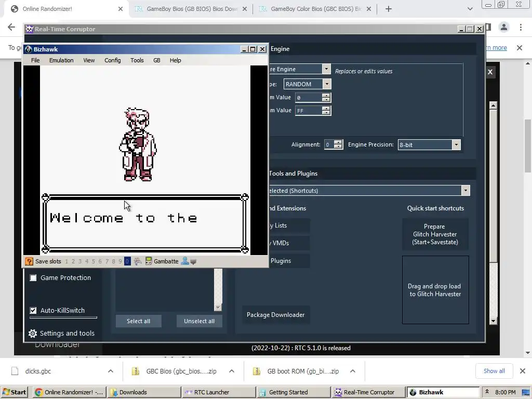
Task: Expand GBC Bios download options chevron
Action: click(232, 371)
